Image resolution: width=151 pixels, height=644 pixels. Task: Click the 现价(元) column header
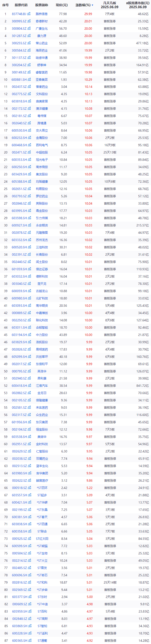[x=61, y=5]
